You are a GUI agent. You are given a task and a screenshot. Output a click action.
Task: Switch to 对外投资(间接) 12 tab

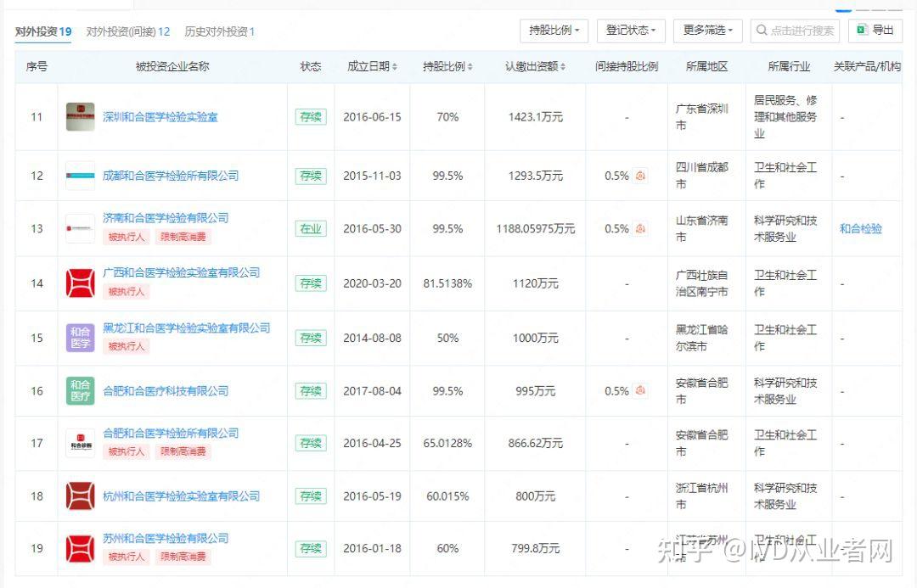128,31
